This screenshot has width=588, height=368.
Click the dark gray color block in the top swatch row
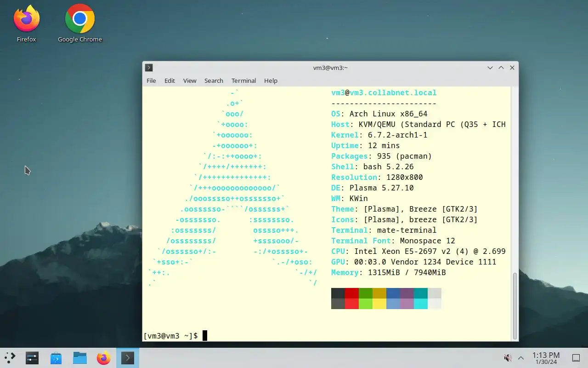(338, 293)
